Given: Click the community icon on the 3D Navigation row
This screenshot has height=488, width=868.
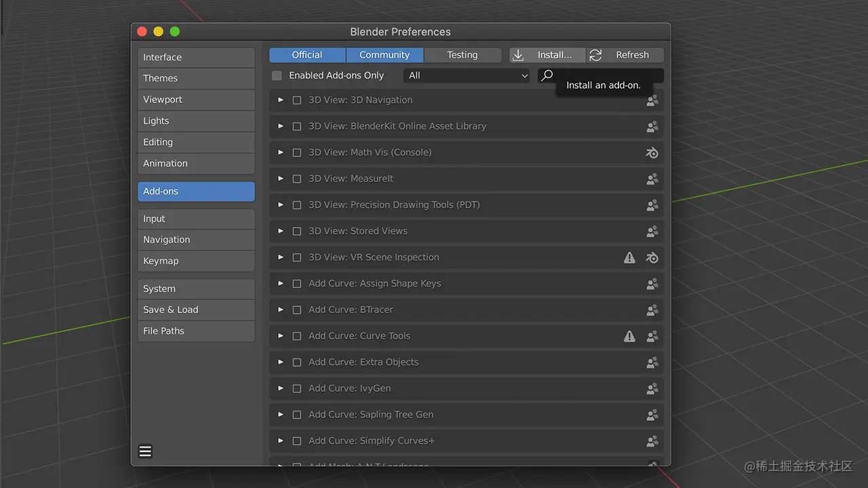Looking at the screenshot, I should (x=652, y=100).
